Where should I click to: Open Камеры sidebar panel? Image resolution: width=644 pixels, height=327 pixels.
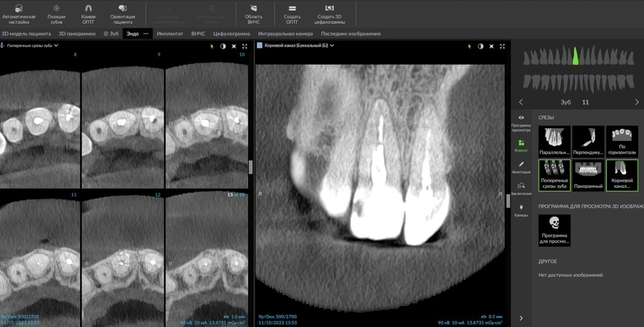point(521,210)
